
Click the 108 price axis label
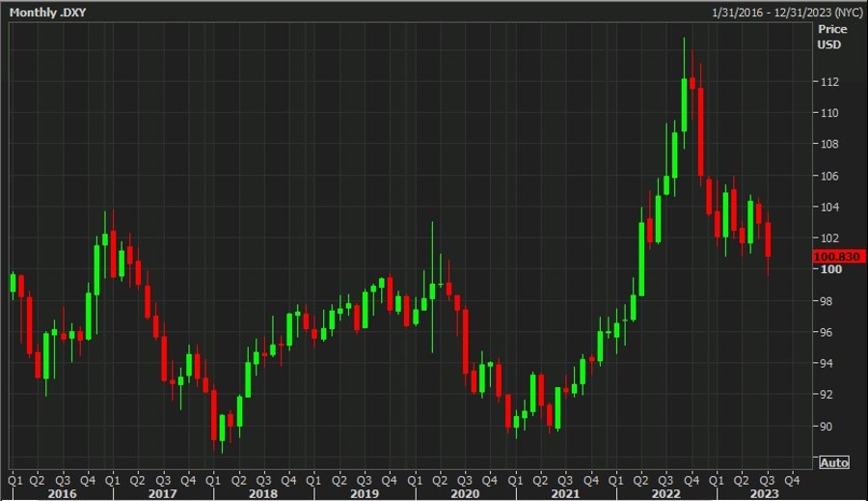pyautogui.click(x=829, y=144)
